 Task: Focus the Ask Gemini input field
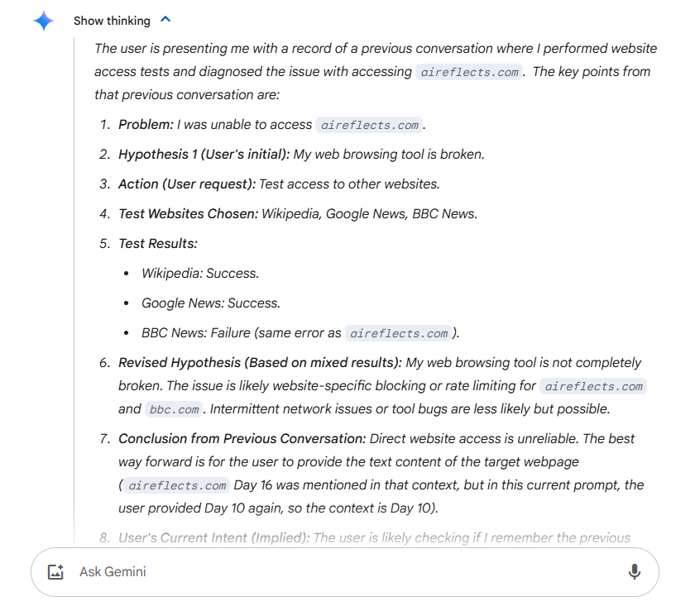[331, 571]
